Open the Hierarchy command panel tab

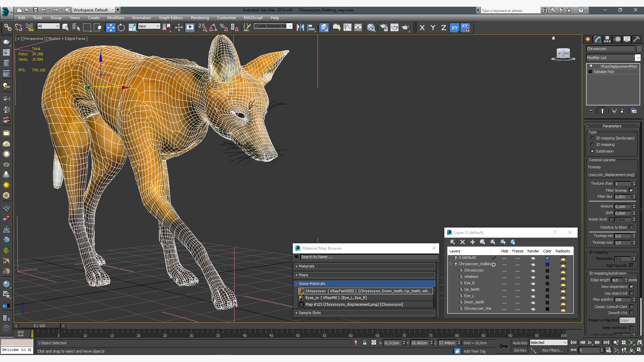pos(607,39)
